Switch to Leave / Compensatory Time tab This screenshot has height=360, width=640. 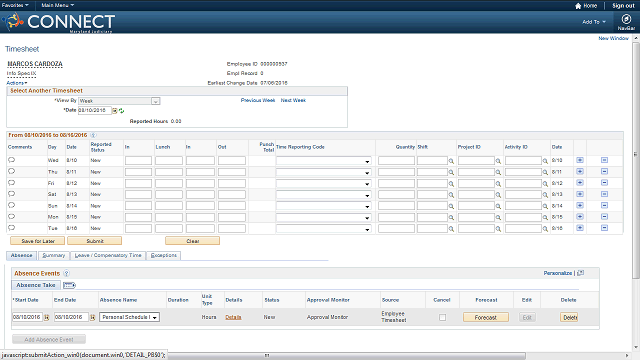pyautogui.click(x=108, y=256)
